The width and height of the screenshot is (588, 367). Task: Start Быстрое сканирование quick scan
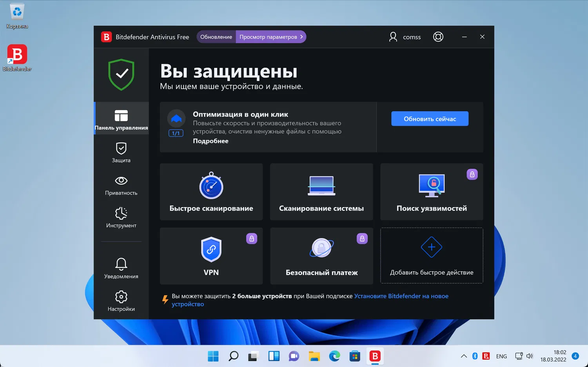[211, 192]
